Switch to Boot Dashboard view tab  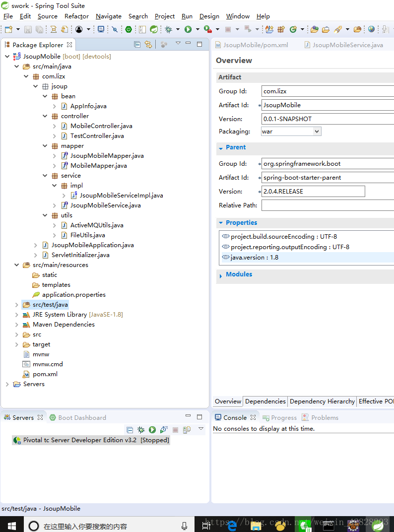pyautogui.click(x=78, y=418)
